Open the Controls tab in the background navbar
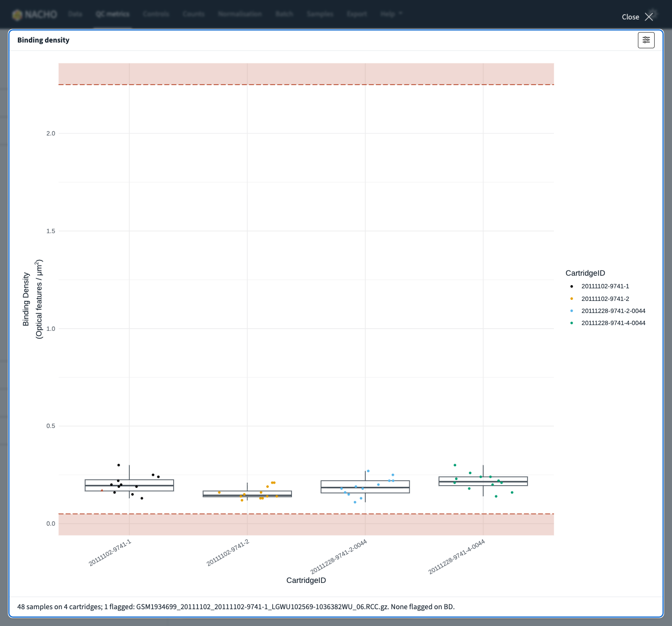Screen dimensions: 672x626 pyautogui.click(x=156, y=14)
